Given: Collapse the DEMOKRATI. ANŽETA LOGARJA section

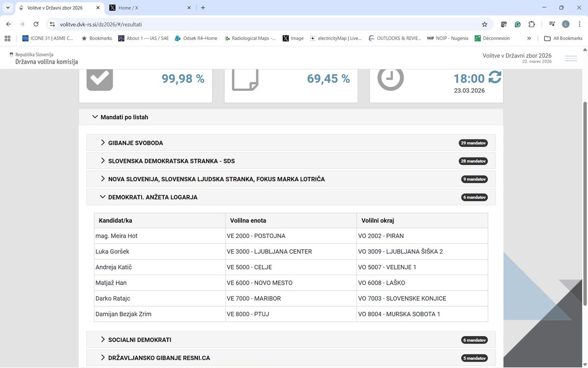Looking at the screenshot, I should (x=291, y=197).
